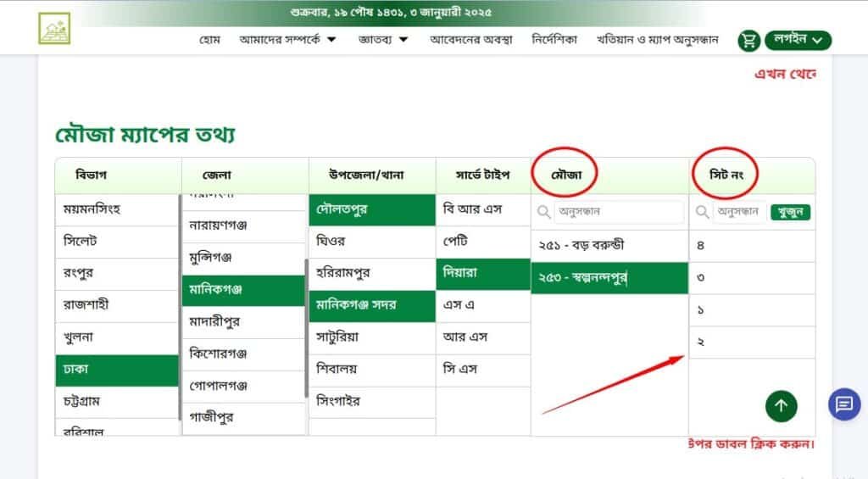The image size is (868, 479).
Task: Open the shopping cart icon
Action: point(748,41)
